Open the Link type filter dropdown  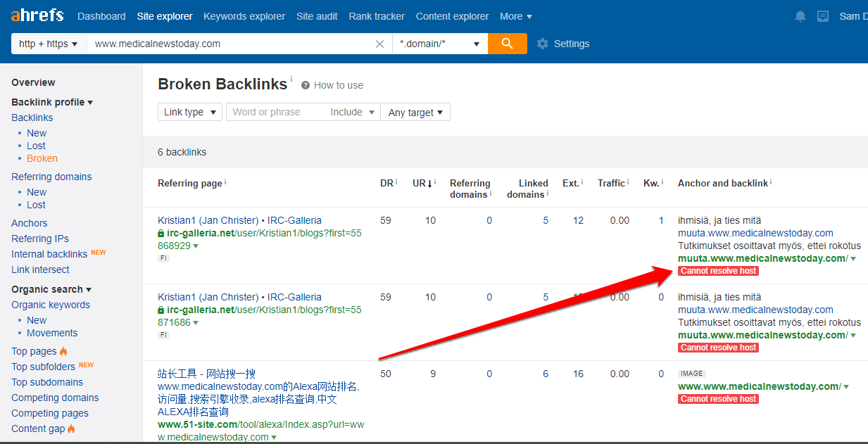coord(190,112)
